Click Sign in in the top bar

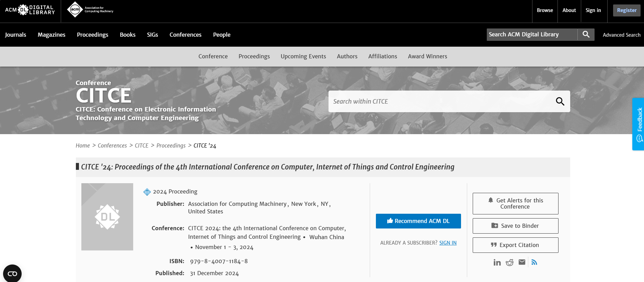[593, 10]
